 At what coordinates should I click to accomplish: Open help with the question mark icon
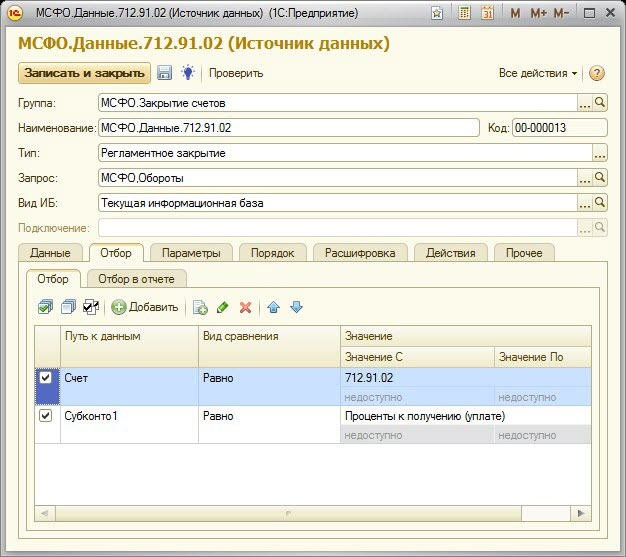coord(597,73)
